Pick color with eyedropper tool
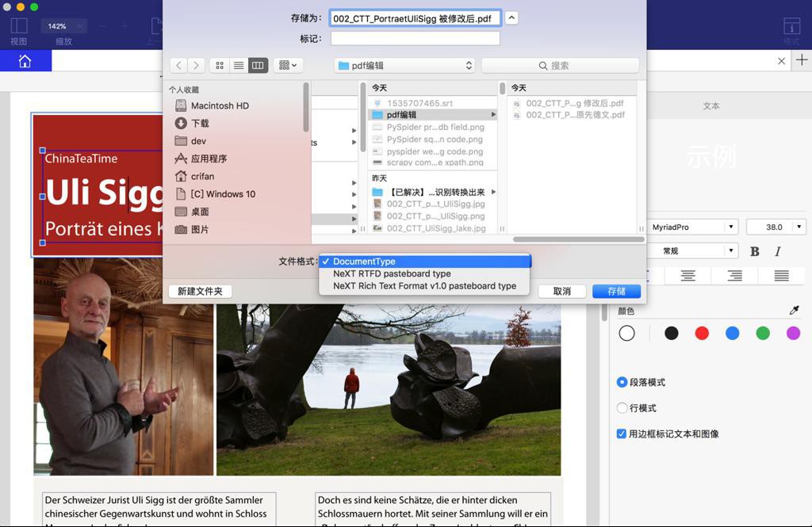The width and height of the screenshot is (812, 527). [x=794, y=310]
